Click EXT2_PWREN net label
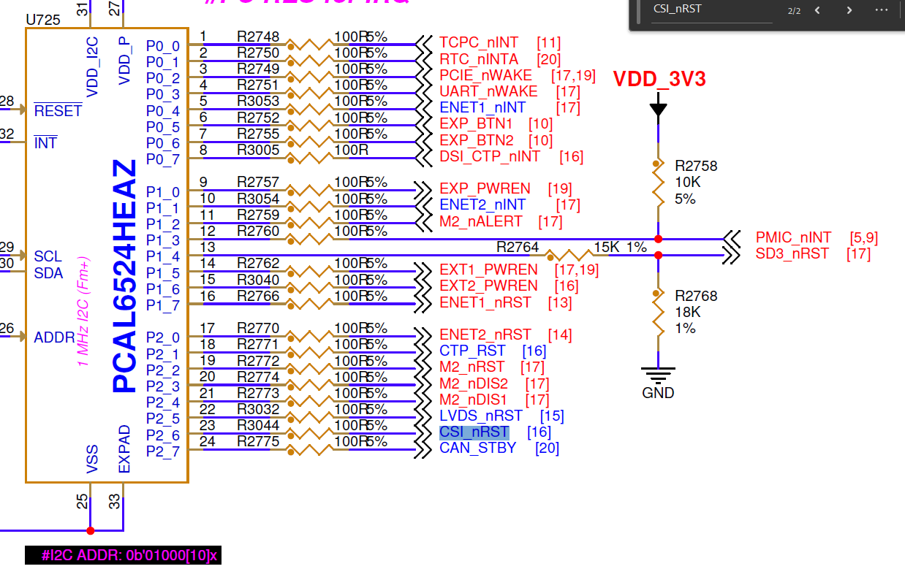This screenshot has width=905, height=588. pos(488,286)
